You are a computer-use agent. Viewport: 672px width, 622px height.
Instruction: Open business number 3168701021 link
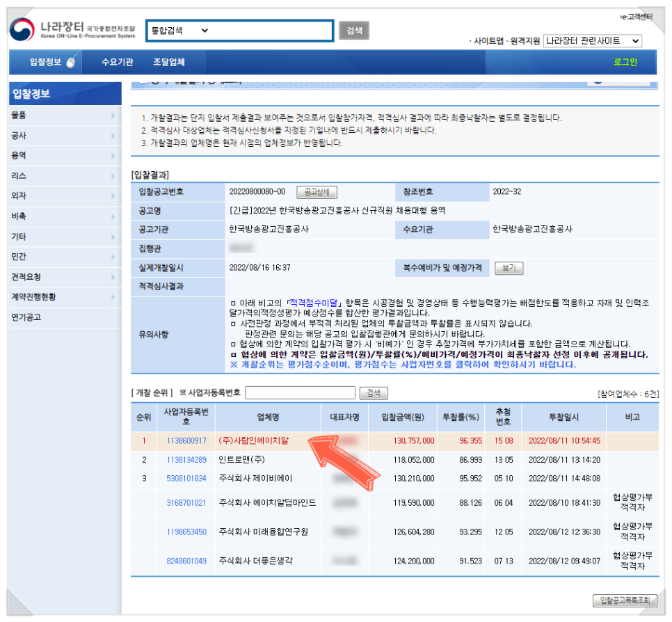tap(186, 503)
